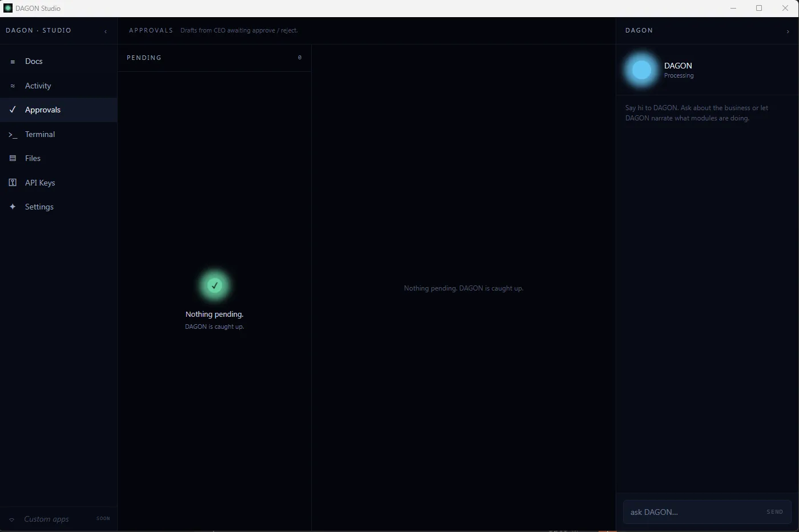Click the glowing DAGON orb avatar
This screenshot has width=799, height=532.
tap(641, 70)
